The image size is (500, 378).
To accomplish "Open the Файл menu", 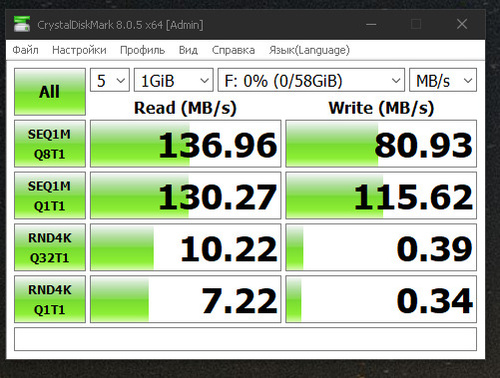I will (25, 50).
